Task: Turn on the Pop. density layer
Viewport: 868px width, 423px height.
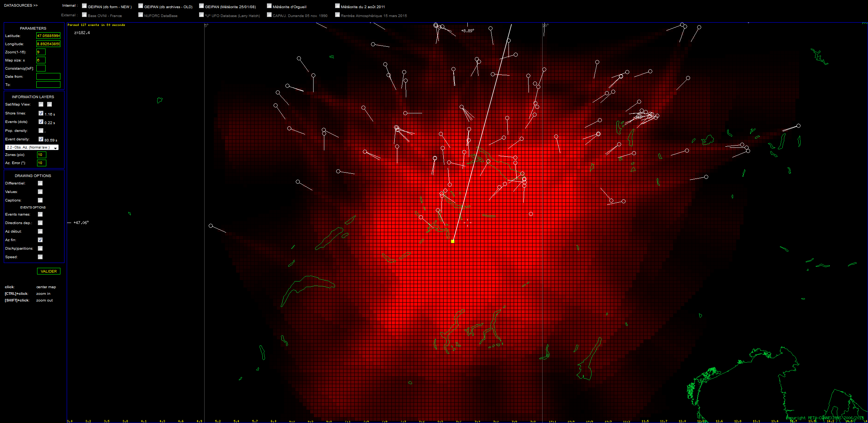Action: pos(41,131)
